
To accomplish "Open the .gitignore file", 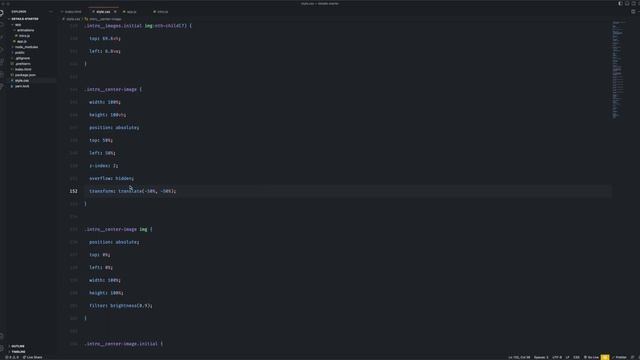I will (x=22, y=58).
